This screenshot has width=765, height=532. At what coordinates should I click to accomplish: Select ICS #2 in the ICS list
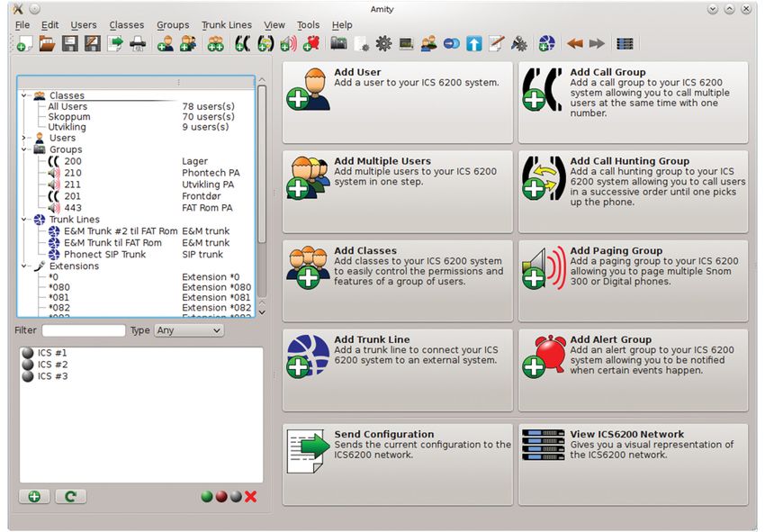[x=53, y=365]
